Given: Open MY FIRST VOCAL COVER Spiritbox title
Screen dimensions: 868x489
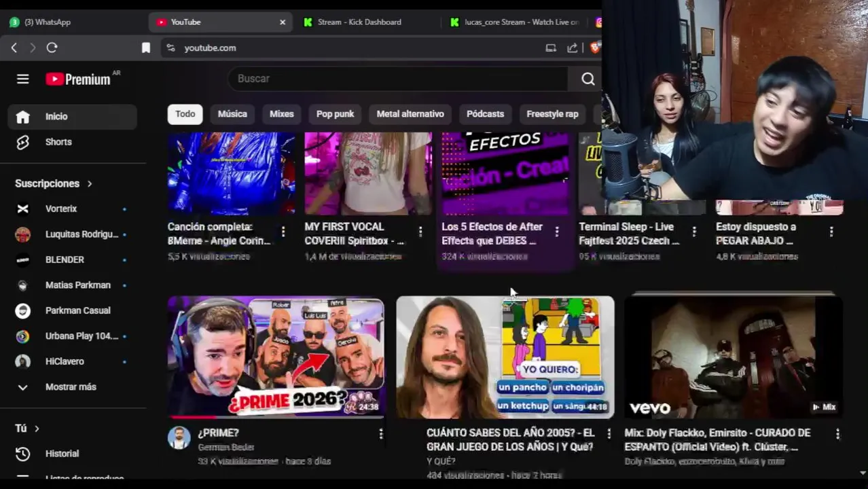Looking at the screenshot, I should [x=355, y=234].
